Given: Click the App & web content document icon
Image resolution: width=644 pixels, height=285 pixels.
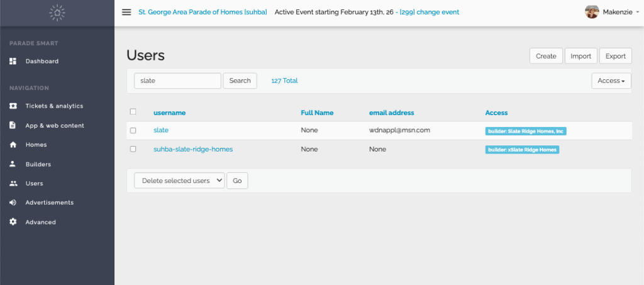Looking at the screenshot, I should coord(13,125).
